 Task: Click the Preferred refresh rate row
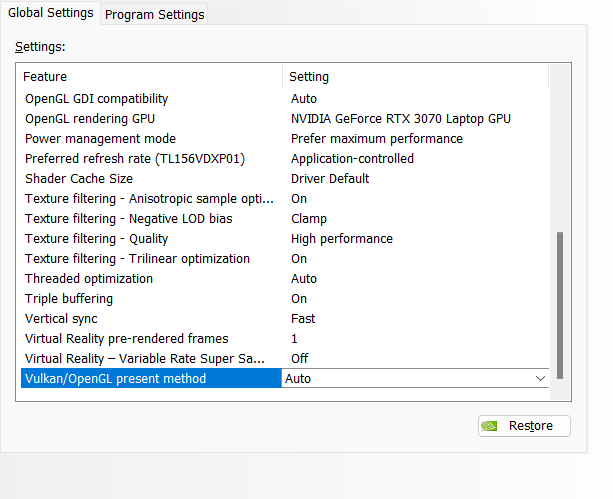135,159
